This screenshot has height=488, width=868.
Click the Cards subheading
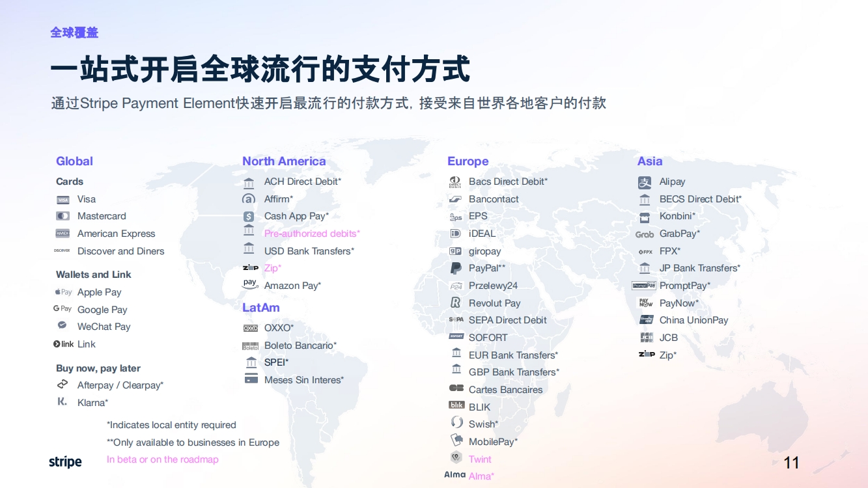point(70,182)
